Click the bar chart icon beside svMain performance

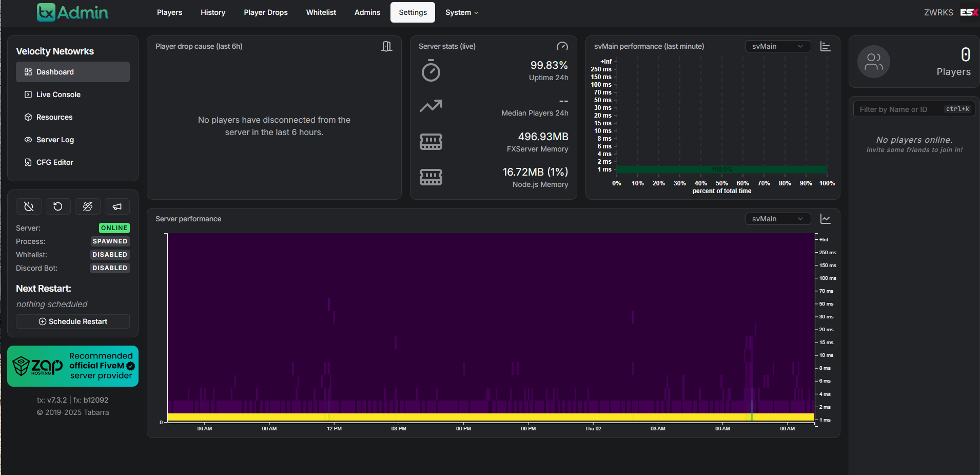[825, 47]
